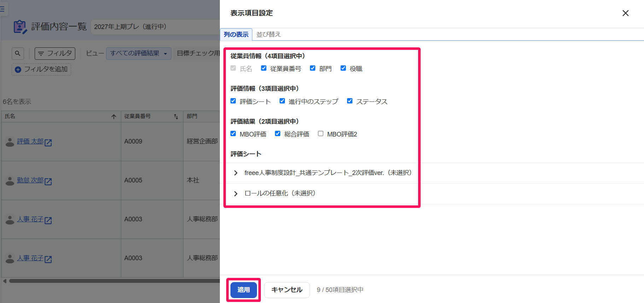Screen dimensions: 644x303
Task: Uncheck the 従業員番号 checkbox
Action: 264,68
